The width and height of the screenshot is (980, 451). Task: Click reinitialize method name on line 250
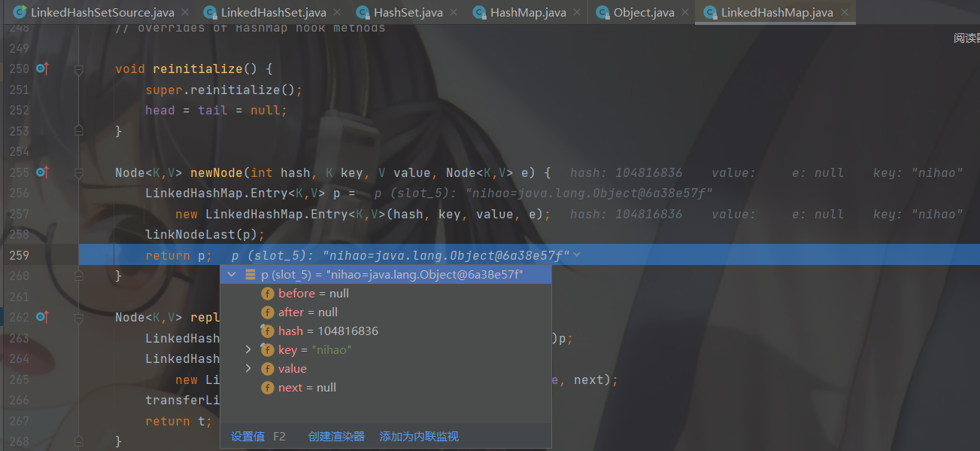pyautogui.click(x=198, y=69)
